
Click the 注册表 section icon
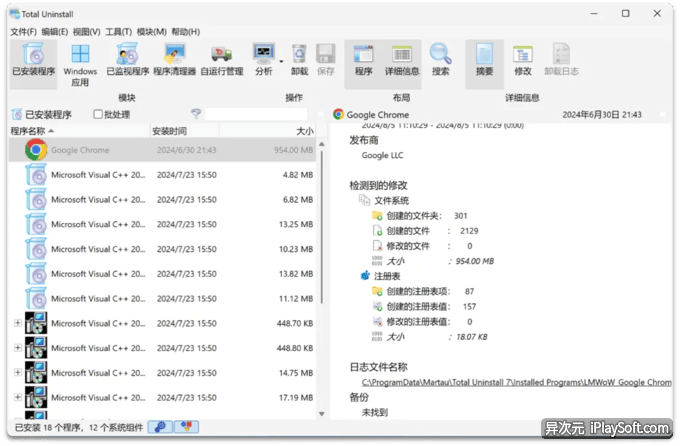pyautogui.click(x=365, y=276)
